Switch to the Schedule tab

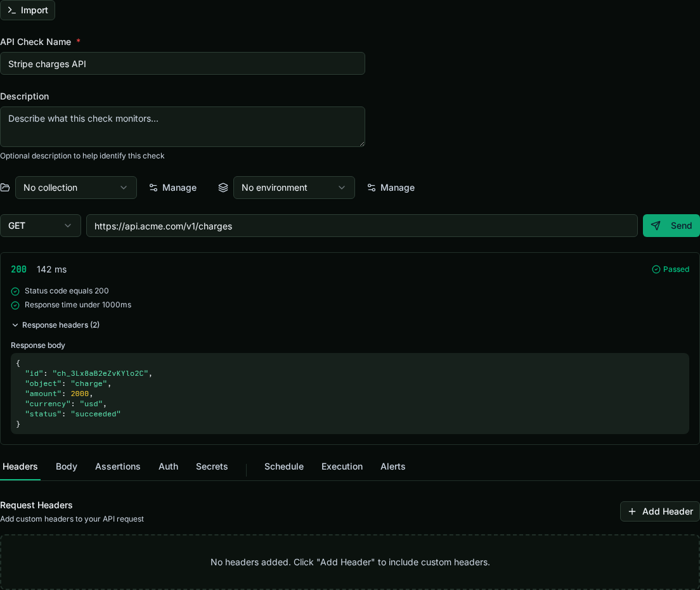pos(284,466)
